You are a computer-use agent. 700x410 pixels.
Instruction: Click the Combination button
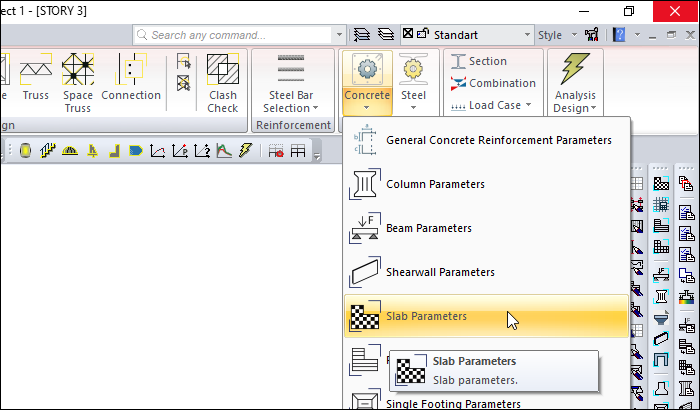pyautogui.click(x=493, y=83)
